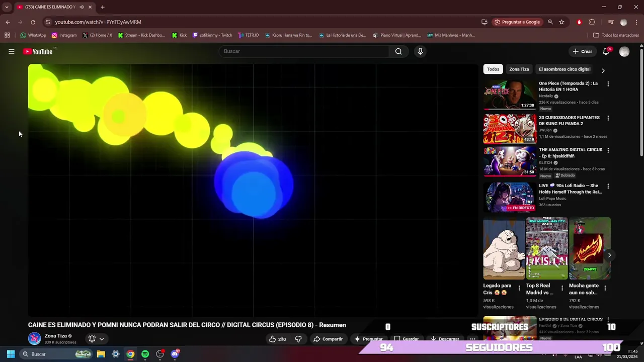Select El asombroso circo digital chip

click(x=565, y=69)
